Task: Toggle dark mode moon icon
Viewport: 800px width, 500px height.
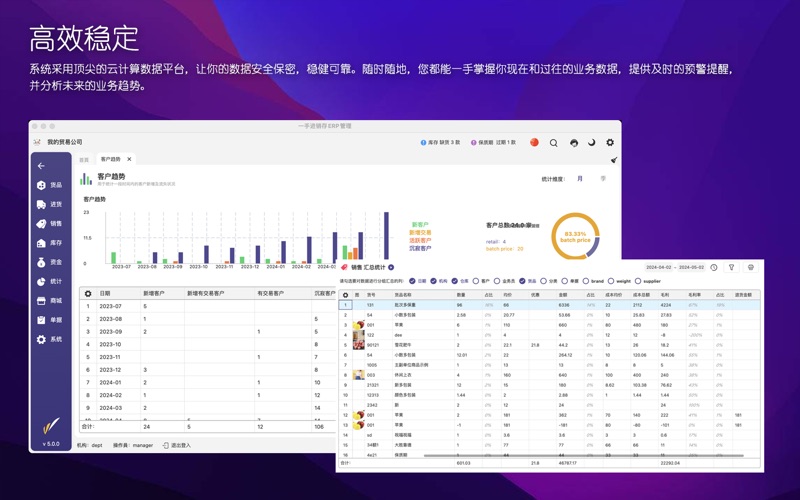Action: pos(591,143)
